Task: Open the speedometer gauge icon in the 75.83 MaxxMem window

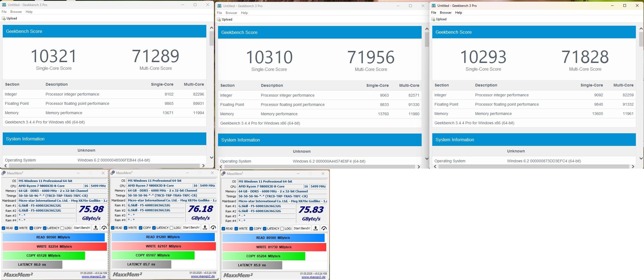Action: pyautogui.click(x=324, y=228)
